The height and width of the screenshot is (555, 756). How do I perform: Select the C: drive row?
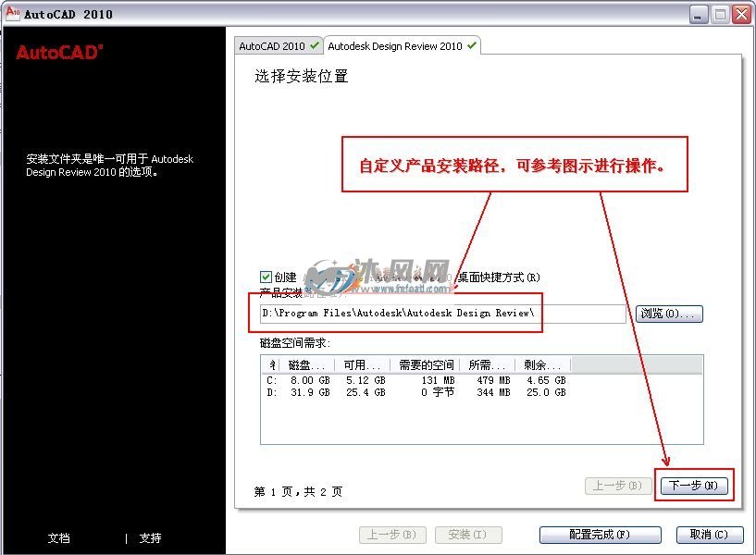(x=415, y=380)
